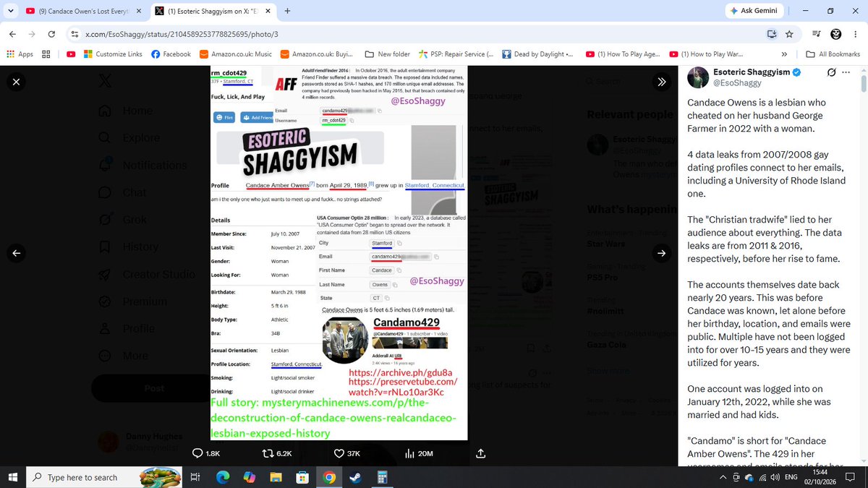Open How To Play Age... bookmark
Viewport: 868px width, 488px height.
(623, 54)
